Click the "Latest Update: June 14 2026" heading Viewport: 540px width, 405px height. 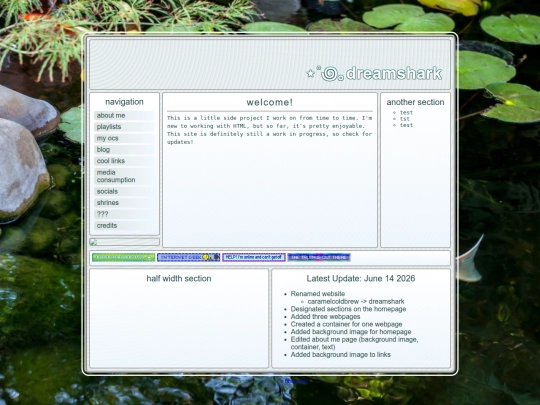[x=361, y=278]
